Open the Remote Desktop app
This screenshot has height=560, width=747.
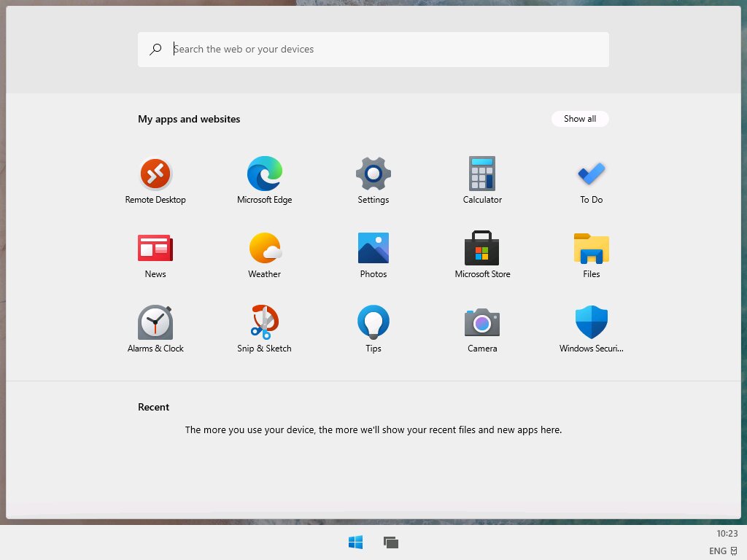(x=155, y=181)
